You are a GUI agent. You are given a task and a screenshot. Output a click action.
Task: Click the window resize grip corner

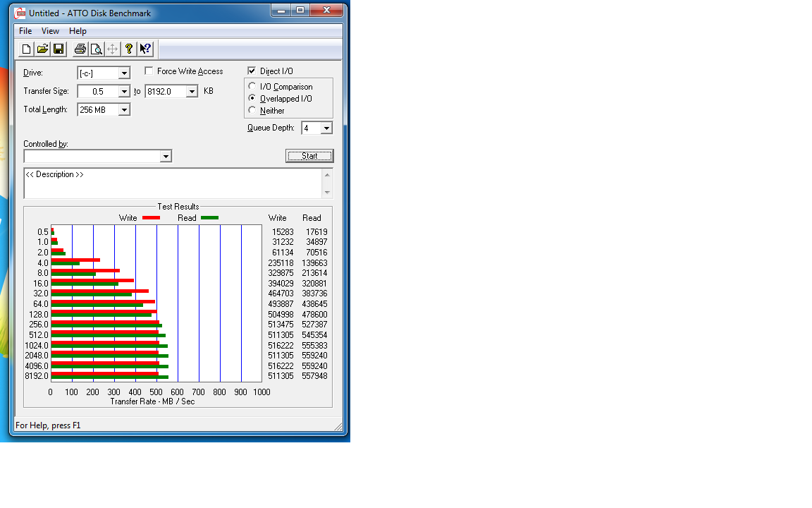(x=338, y=426)
